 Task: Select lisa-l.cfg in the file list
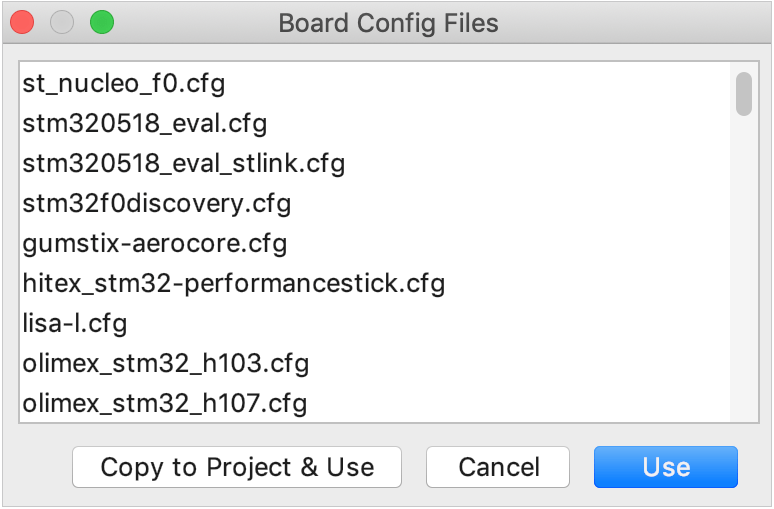75,323
